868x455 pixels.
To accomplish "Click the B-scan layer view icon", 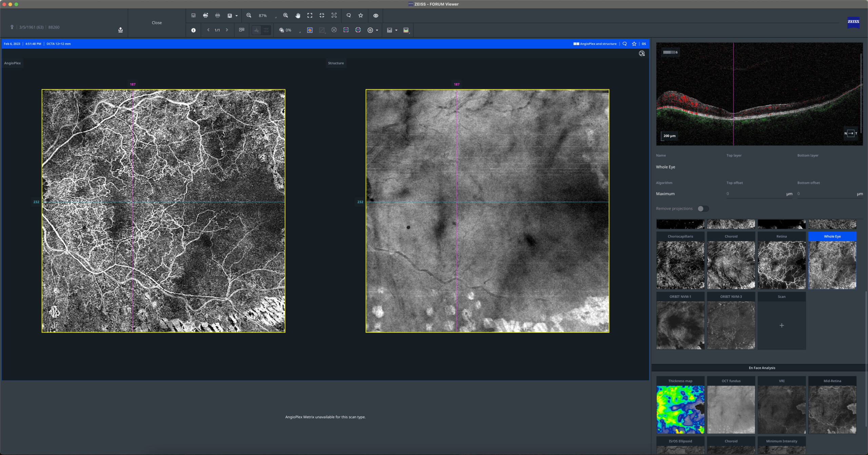I will (390, 30).
